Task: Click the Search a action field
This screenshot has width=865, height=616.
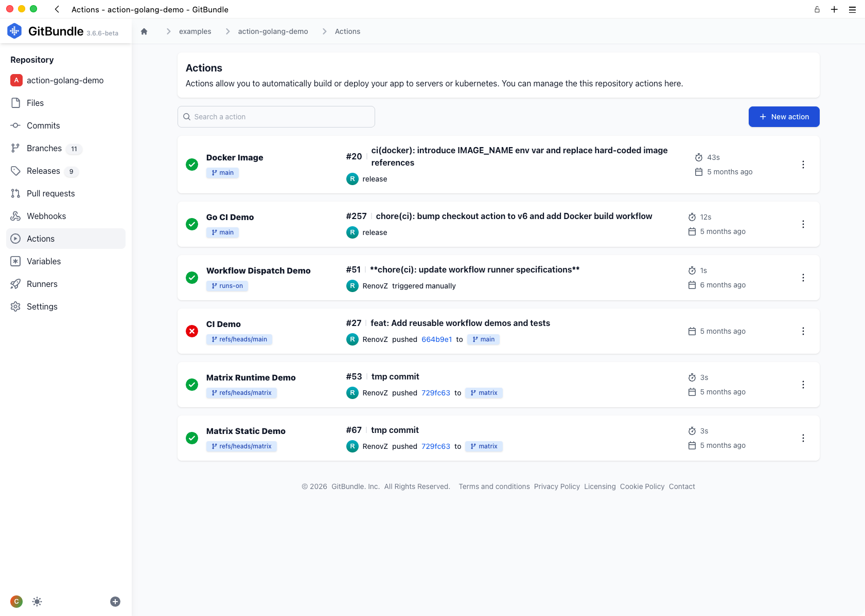Action: pyautogui.click(x=276, y=117)
